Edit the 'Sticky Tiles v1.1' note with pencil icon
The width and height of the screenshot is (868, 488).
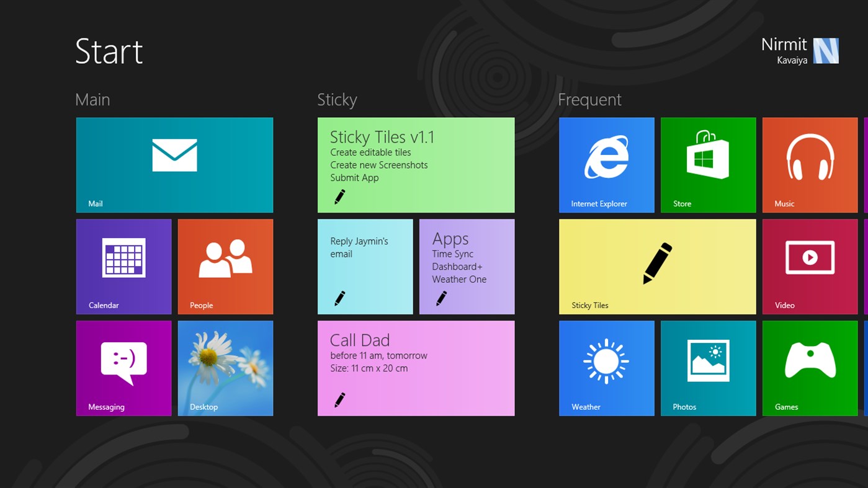coord(339,196)
